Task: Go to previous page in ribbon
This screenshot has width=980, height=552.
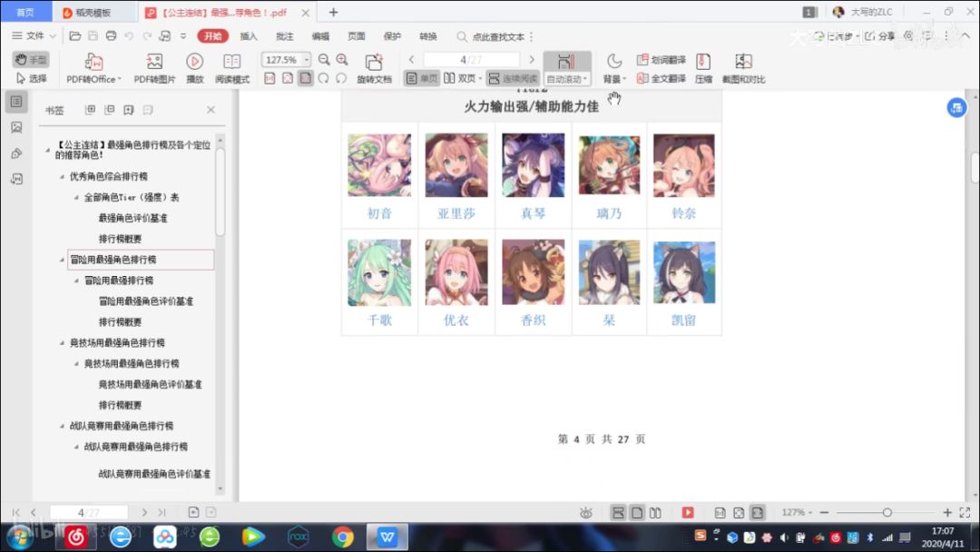Action: (x=411, y=59)
